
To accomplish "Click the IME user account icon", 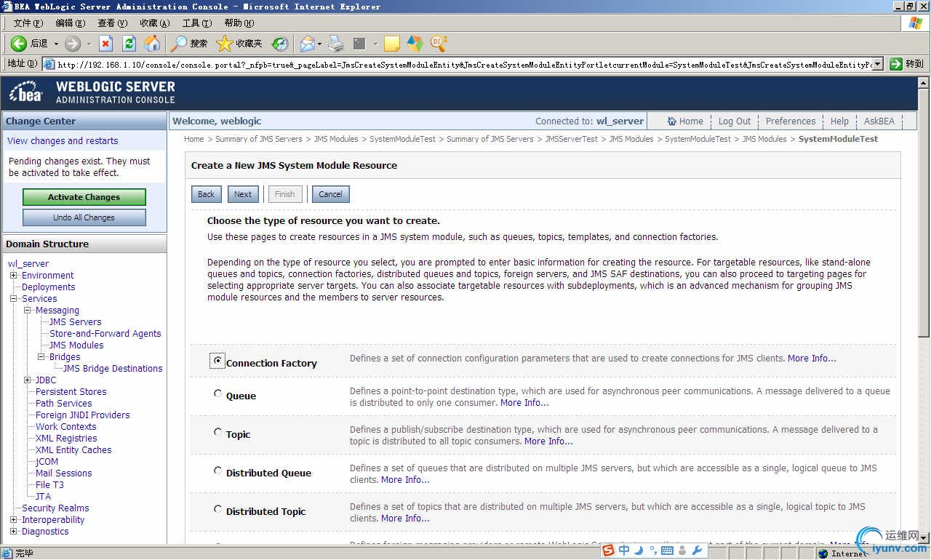I will 683,551.
